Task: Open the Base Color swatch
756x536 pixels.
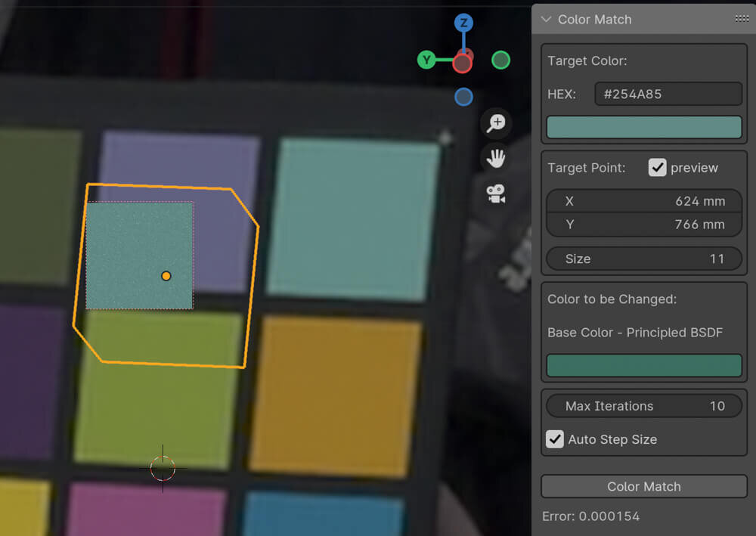Action: tap(643, 365)
